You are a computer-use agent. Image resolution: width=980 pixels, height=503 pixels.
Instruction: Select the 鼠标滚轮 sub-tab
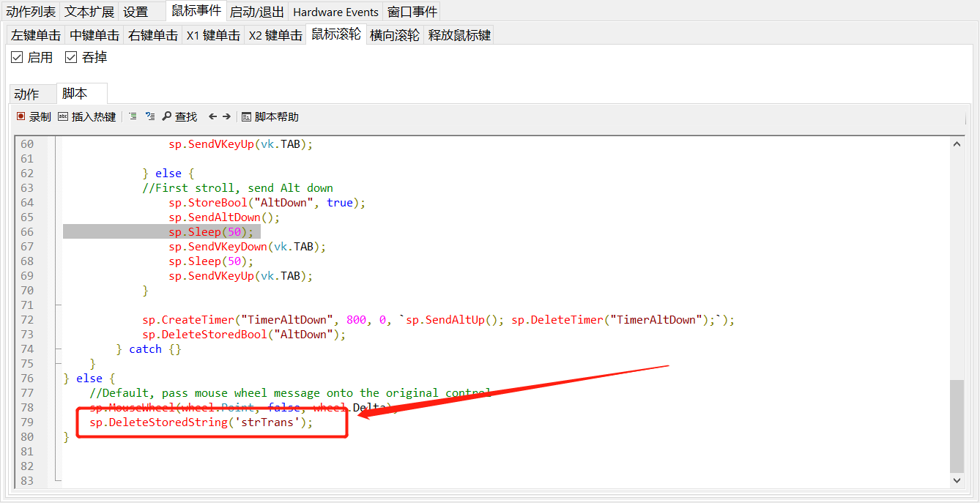click(x=336, y=34)
